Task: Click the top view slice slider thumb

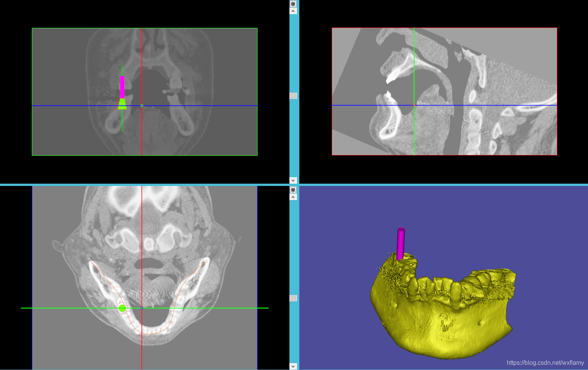Action: [x=293, y=96]
